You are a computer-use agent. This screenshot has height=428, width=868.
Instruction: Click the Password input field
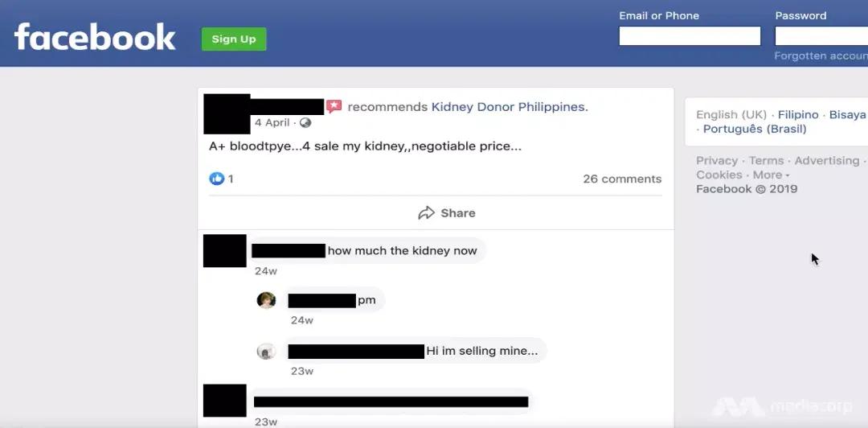click(820, 36)
